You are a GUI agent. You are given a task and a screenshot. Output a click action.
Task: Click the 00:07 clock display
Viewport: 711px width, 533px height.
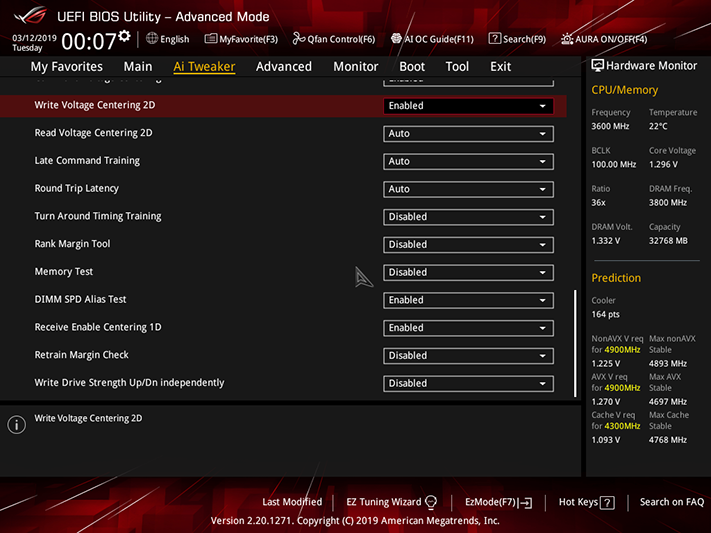tap(89, 41)
